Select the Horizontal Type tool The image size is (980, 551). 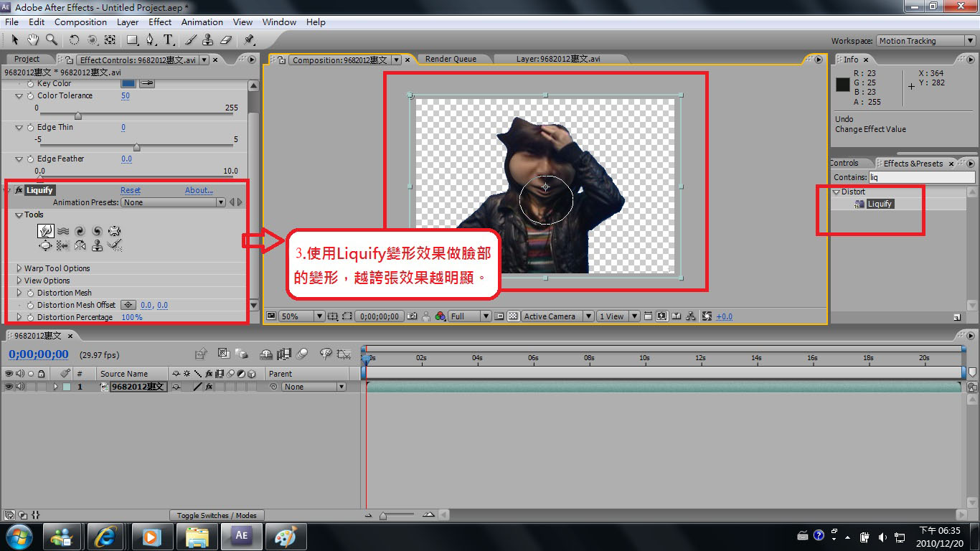169,40
